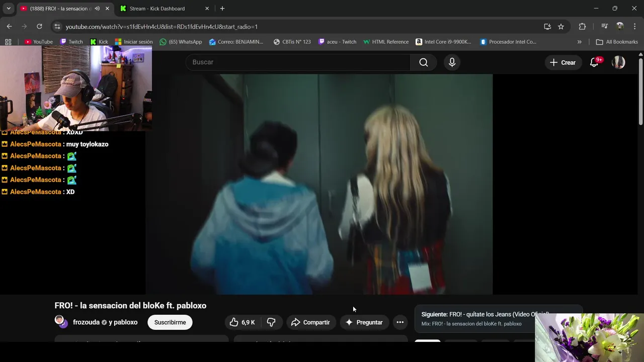Image resolution: width=644 pixels, height=362 pixels.
Task: Expand the hidden bookmarks chevron
Action: 579,42
